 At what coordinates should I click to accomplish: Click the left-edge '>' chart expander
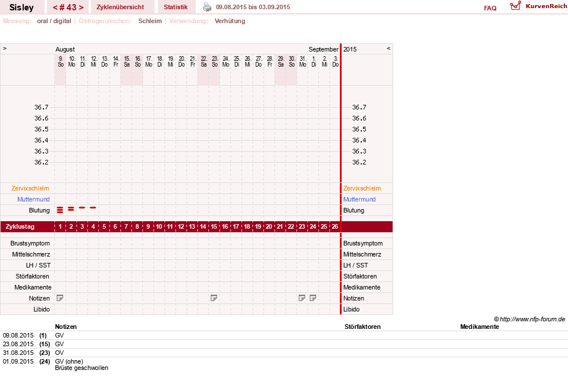coord(5,48)
